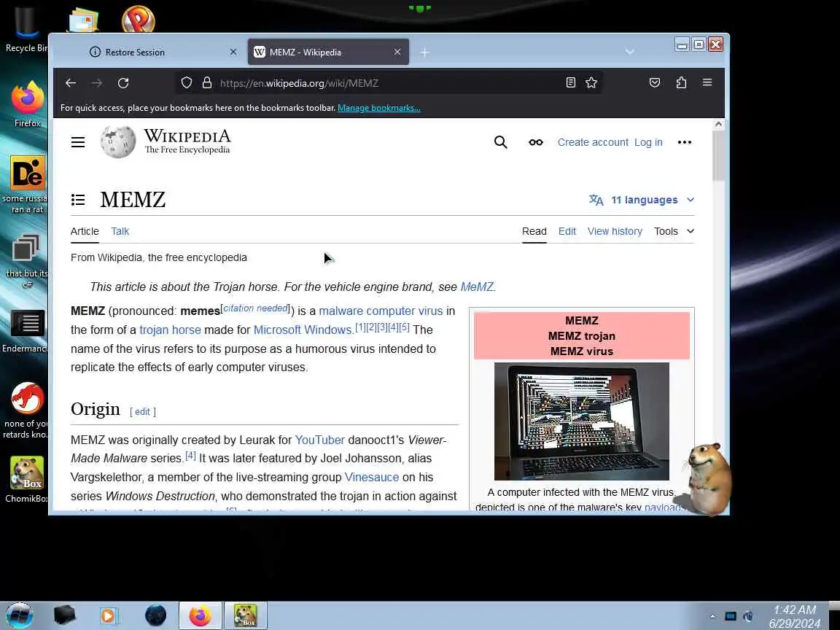Click the padlock site security icon

(x=207, y=83)
